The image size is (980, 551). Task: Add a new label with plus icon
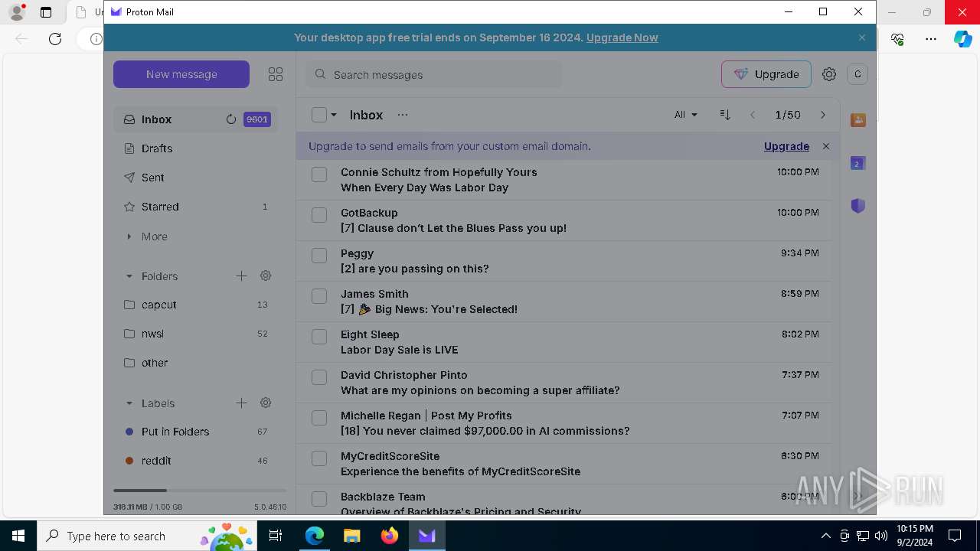[241, 403]
